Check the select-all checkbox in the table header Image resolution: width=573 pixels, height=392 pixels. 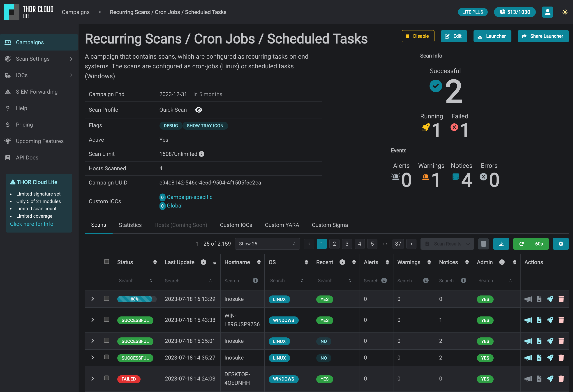coord(106,262)
